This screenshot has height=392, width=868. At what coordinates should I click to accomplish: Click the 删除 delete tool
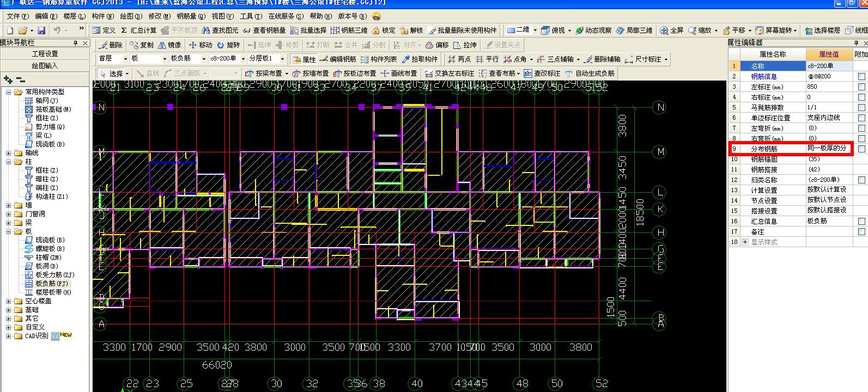[x=111, y=45]
